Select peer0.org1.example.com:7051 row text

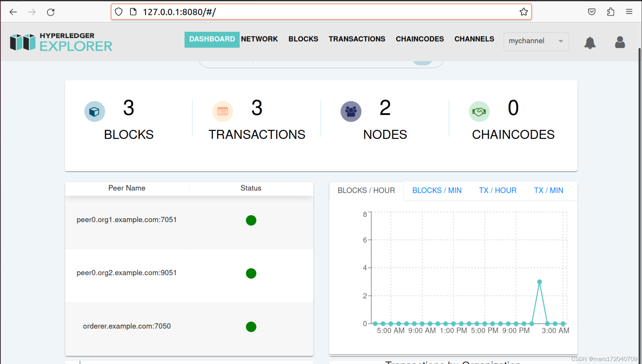coord(126,220)
